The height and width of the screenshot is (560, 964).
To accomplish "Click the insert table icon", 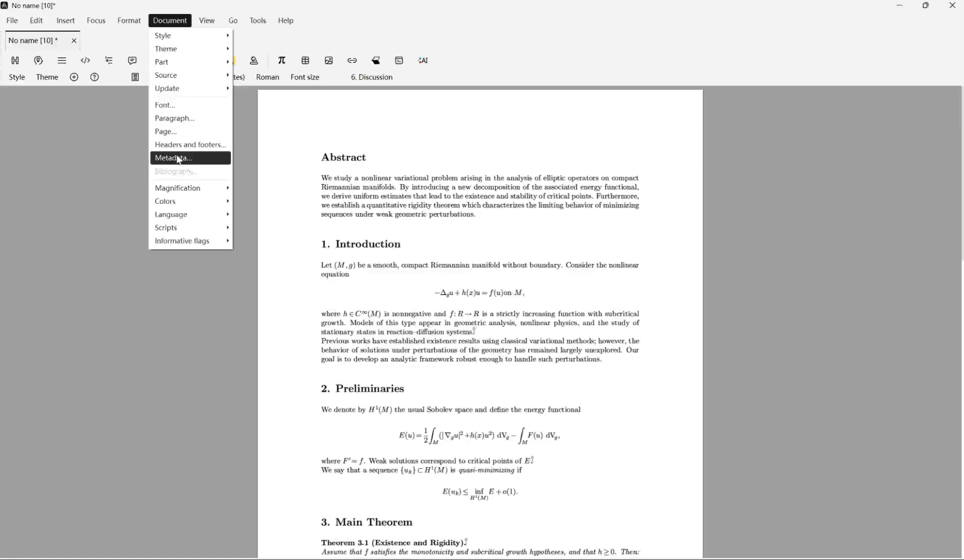I will tap(306, 61).
